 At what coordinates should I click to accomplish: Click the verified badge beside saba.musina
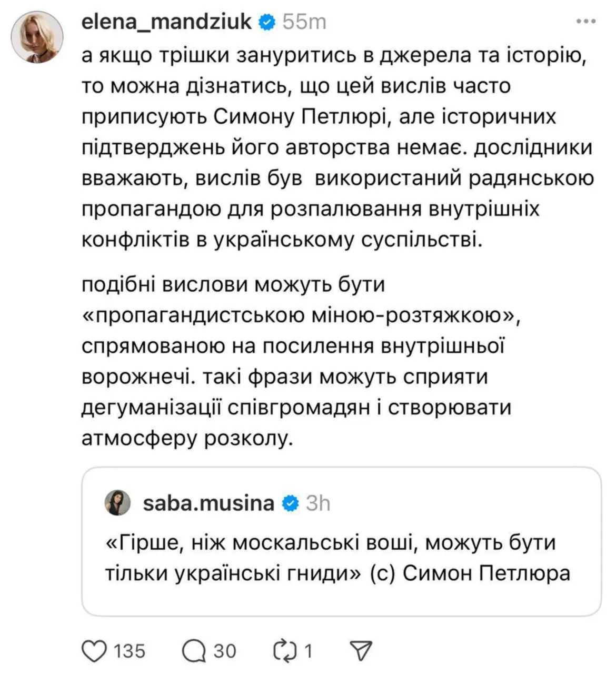click(290, 503)
